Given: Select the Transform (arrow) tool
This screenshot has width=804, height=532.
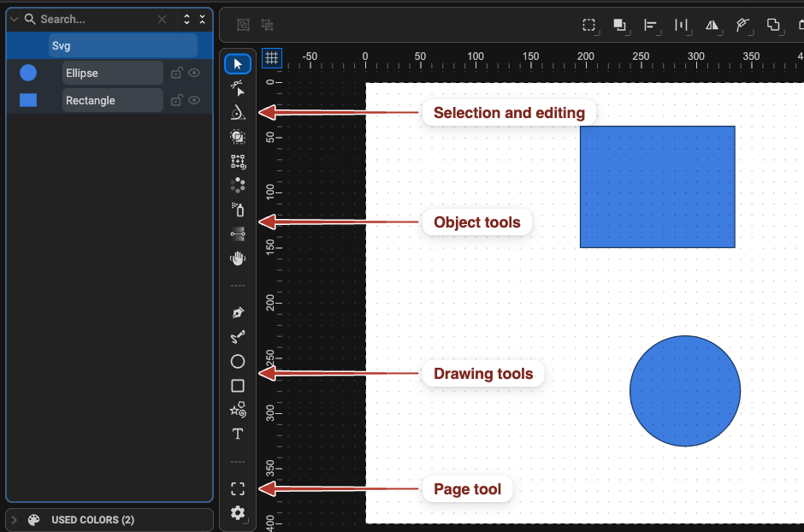Looking at the screenshot, I should click(x=238, y=64).
